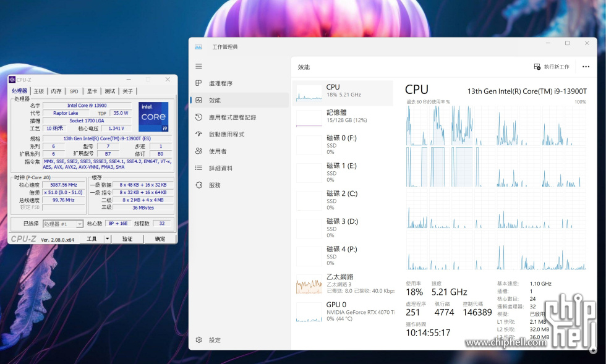Switch to CPU-Z 显卡 graphics tab
Viewport: 606px width, 364px height.
pyautogui.click(x=92, y=91)
